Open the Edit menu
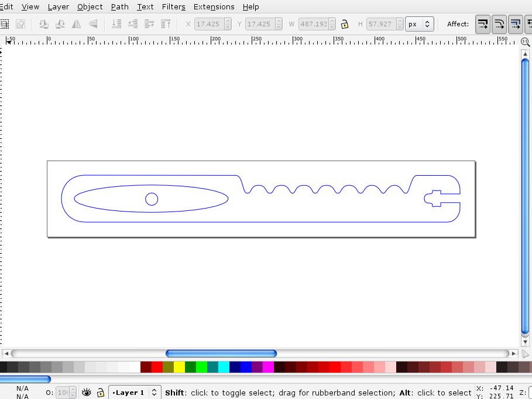The height and width of the screenshot is (399, 532). pos(6,7)
